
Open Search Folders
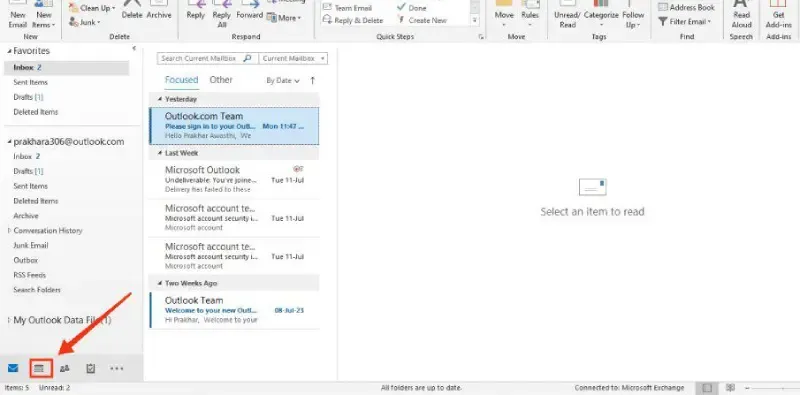(x=37, y=290)
